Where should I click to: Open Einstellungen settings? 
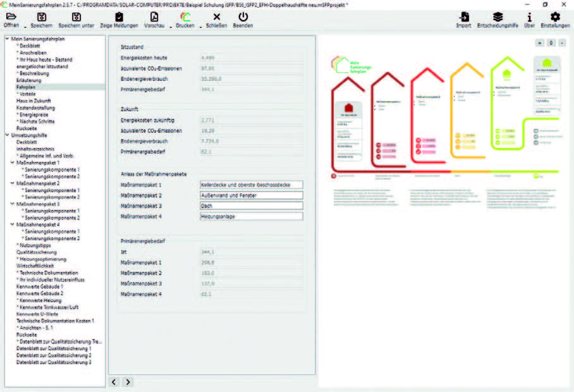pos(555,17)
